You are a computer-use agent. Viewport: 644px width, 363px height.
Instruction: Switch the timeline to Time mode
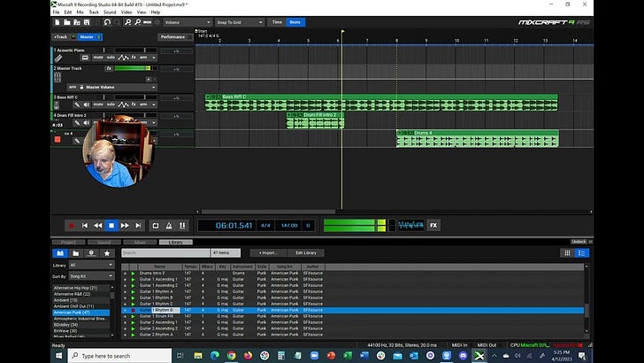click(277, 22)
